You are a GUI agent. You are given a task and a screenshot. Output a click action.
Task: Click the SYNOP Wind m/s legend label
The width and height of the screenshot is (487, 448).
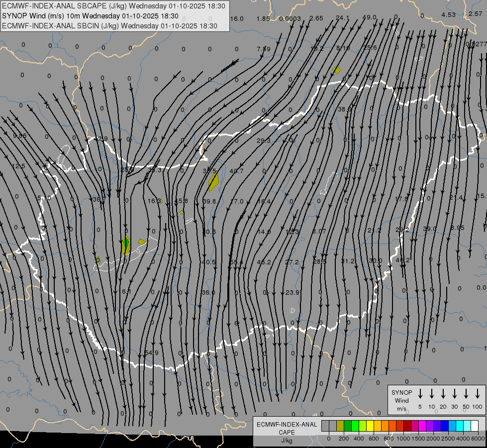click(x=402, y=400)
